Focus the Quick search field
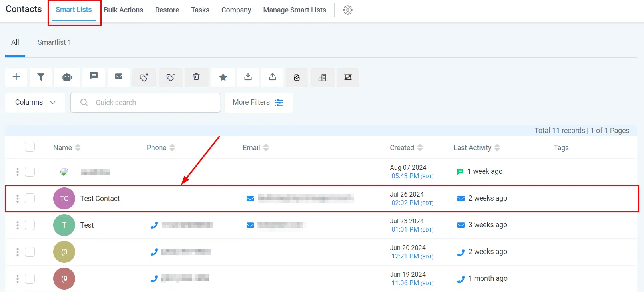The image size is (644, 292). point(145,103)
